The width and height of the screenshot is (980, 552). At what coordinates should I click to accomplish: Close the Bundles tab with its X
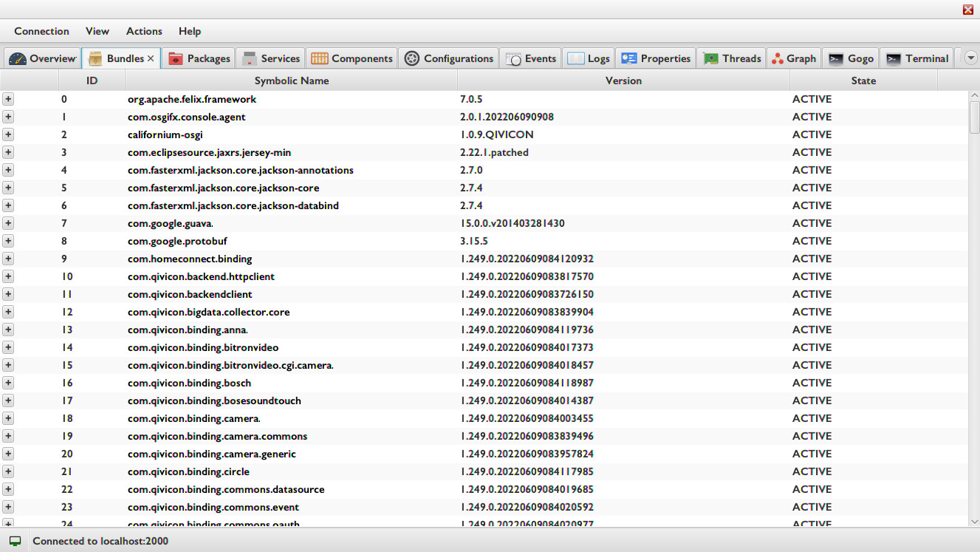point(151,58)
